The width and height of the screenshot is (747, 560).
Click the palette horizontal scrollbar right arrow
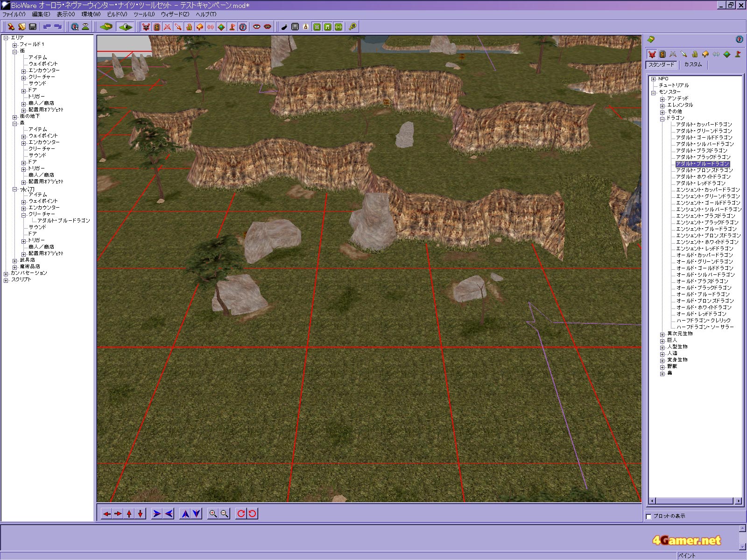click(738, 501)
